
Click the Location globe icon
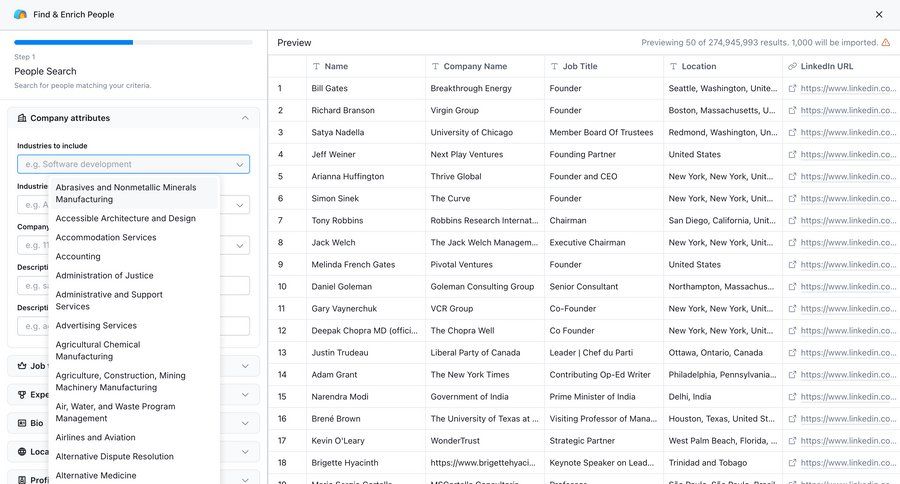(22, 452)
